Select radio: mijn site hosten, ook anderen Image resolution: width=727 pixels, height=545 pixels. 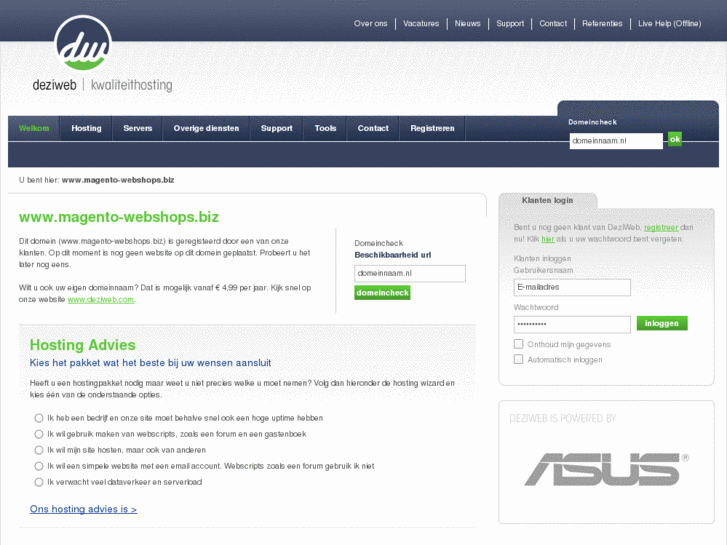[x=38, y=450]
